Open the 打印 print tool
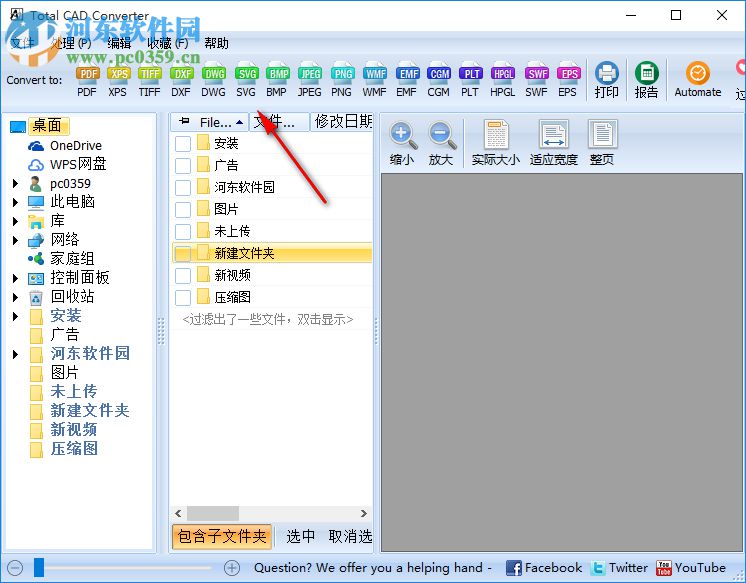This screenshot has height=583, width=746. pyautogui.click(x=607, y=80)
